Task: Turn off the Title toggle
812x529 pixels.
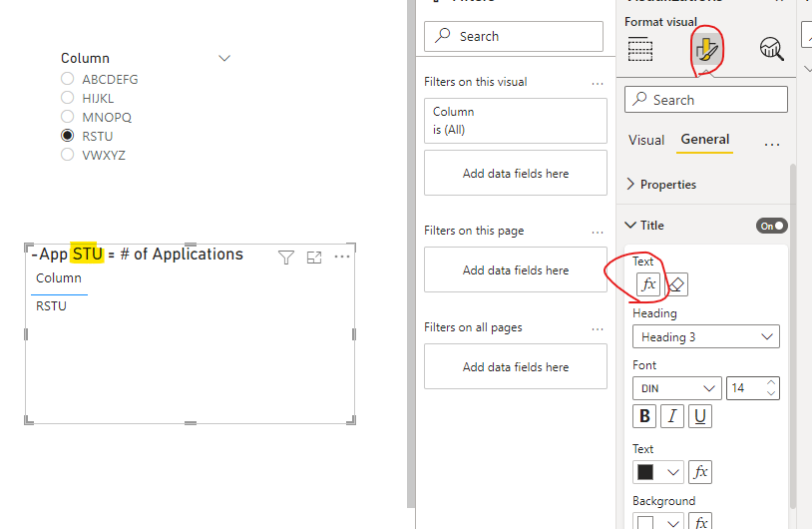Action: click(x=772, y=226)
